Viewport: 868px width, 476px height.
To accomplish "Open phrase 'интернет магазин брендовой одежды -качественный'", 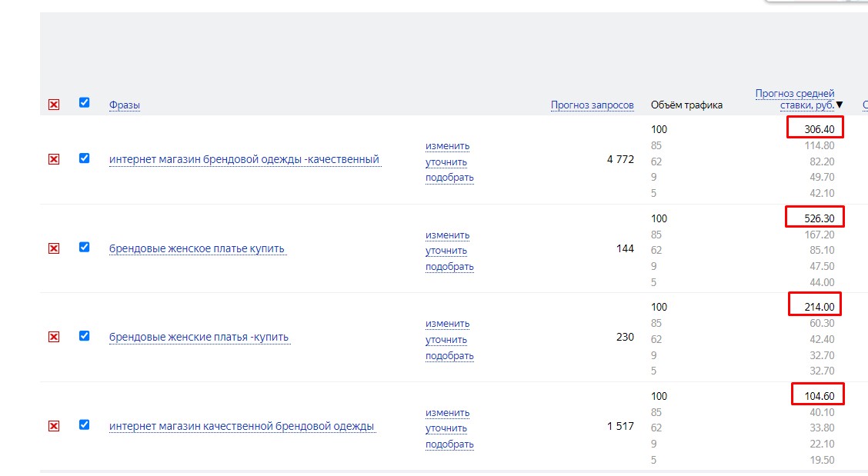I will coord(244,160).
